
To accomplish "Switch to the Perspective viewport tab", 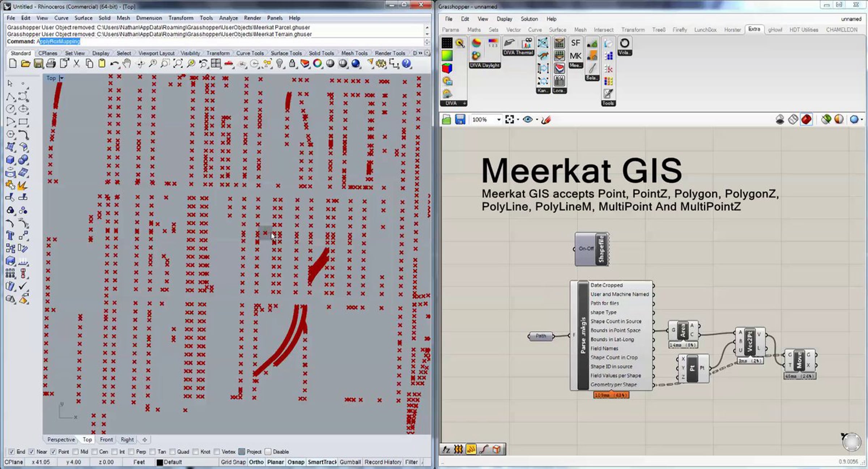I will (x=61, y=440).
